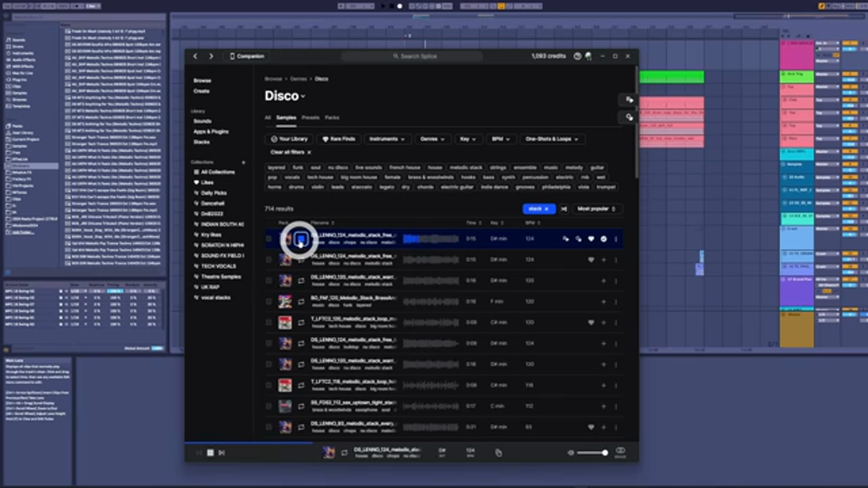The height and width of the screenshot is (488, 868).
Task: Switch to the Packs tab
Action: click(x=332, y=117)
